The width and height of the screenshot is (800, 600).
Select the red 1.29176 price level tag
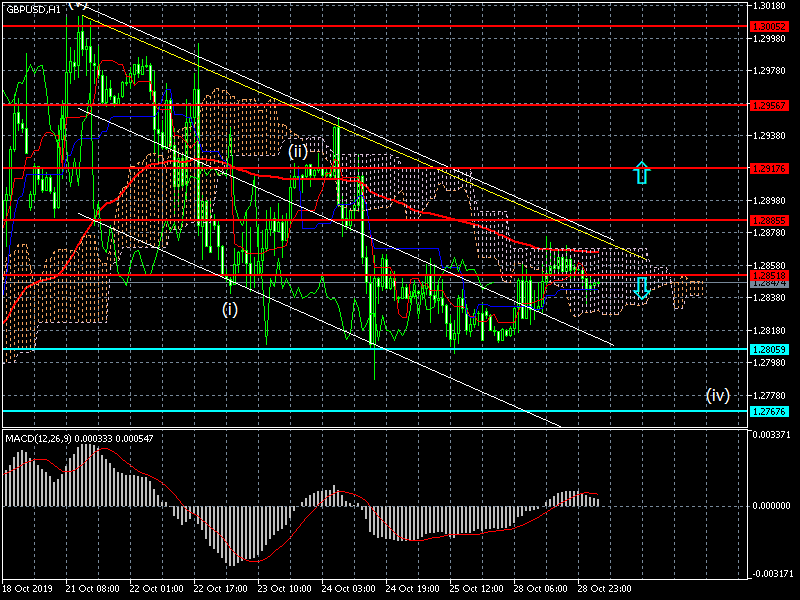click(769, 168)
